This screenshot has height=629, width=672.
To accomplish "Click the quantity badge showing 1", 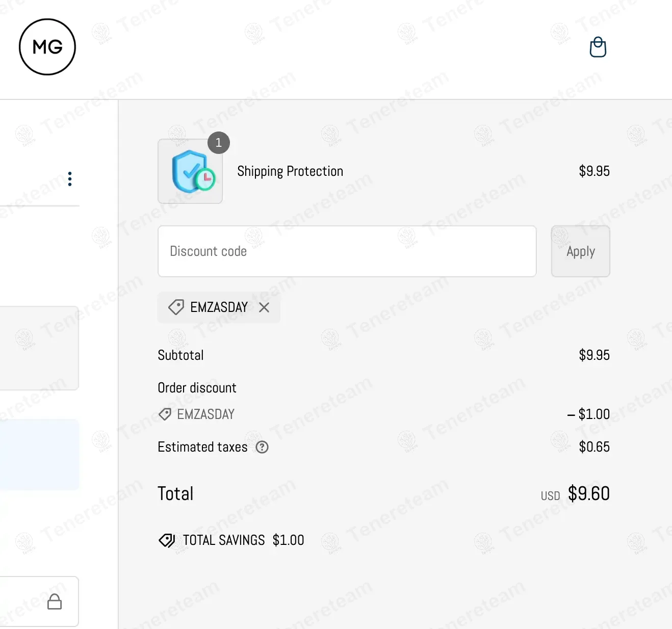I will click(219, 143).
